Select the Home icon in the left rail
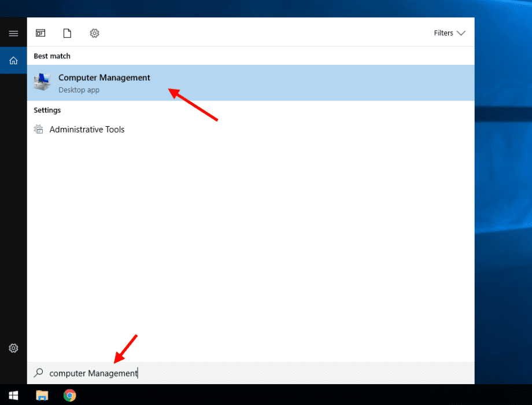The image size is (532, 405). pyautogui.click(x=13, y=60)
